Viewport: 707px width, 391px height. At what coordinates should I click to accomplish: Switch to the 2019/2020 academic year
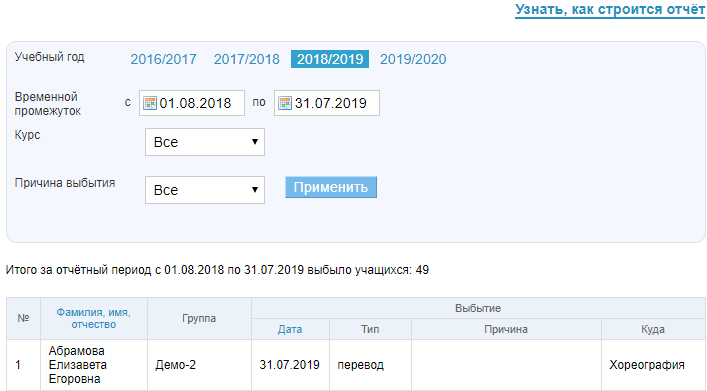click(413, 59)
